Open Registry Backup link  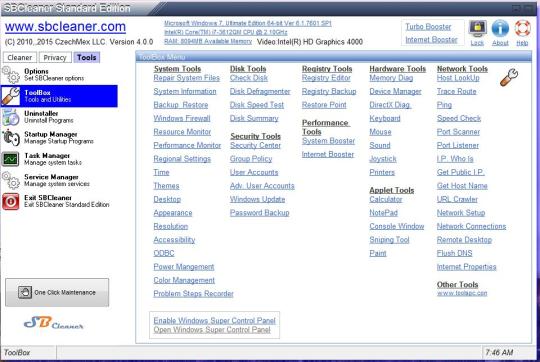(x=329, y=92)
